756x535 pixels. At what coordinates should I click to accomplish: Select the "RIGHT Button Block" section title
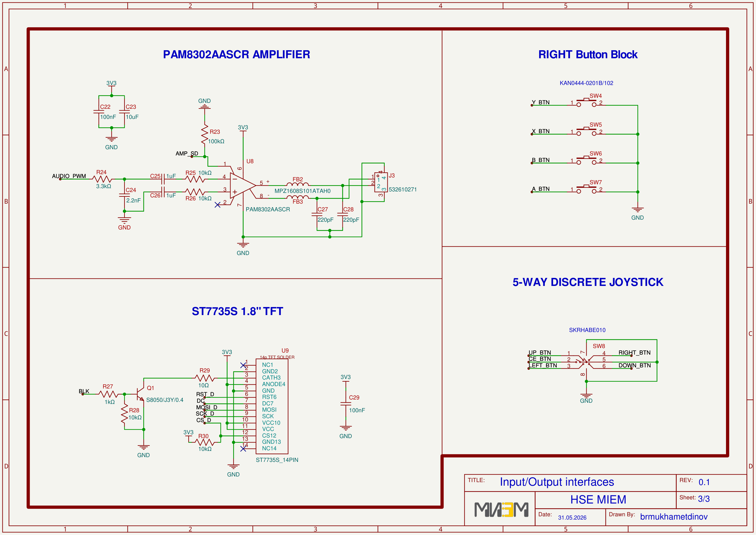click(588, 55)
